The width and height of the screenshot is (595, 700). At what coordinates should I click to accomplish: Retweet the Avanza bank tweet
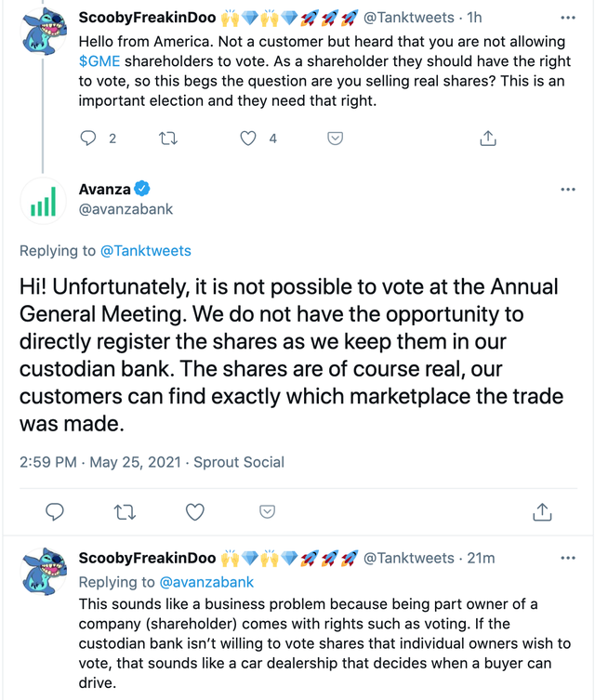coord(125,512)
